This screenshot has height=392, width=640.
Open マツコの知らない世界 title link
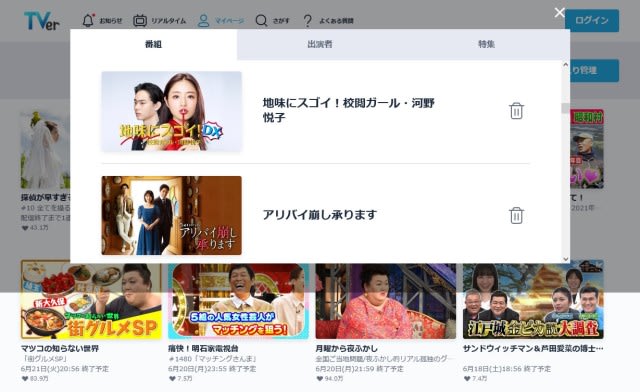[60, 349]
